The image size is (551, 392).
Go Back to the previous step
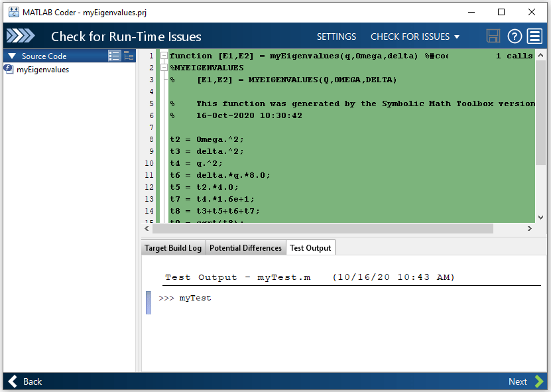[x=25, y=381]
